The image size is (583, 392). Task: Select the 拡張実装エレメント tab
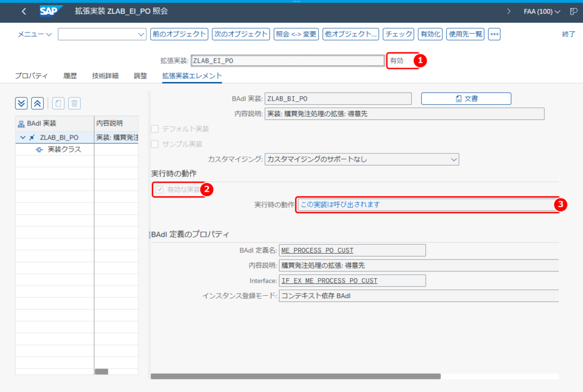pyautogui.click(x=192, y=76)
